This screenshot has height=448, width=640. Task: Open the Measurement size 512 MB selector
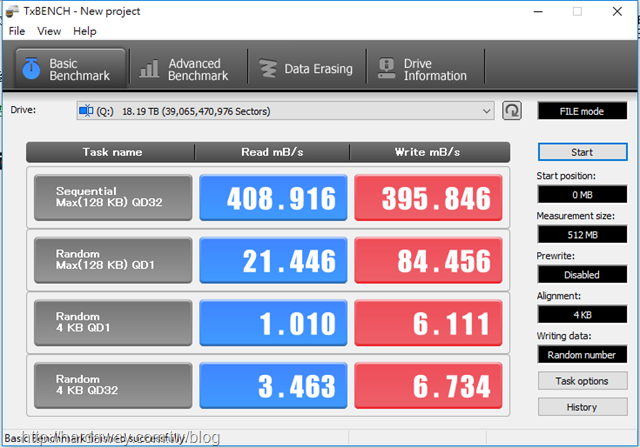click(582, 235)
